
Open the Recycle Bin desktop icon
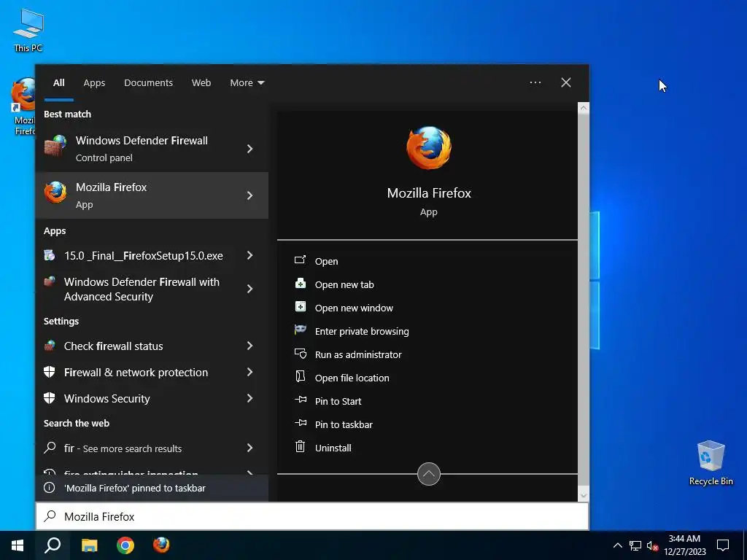711,463
